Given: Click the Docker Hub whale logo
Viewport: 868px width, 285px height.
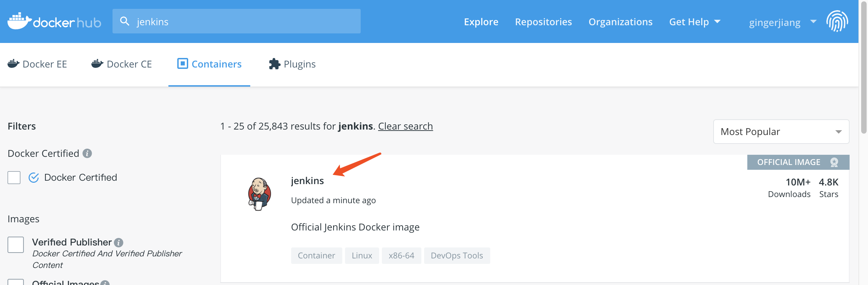Looking at the screenshot, I should coord(54,21).
